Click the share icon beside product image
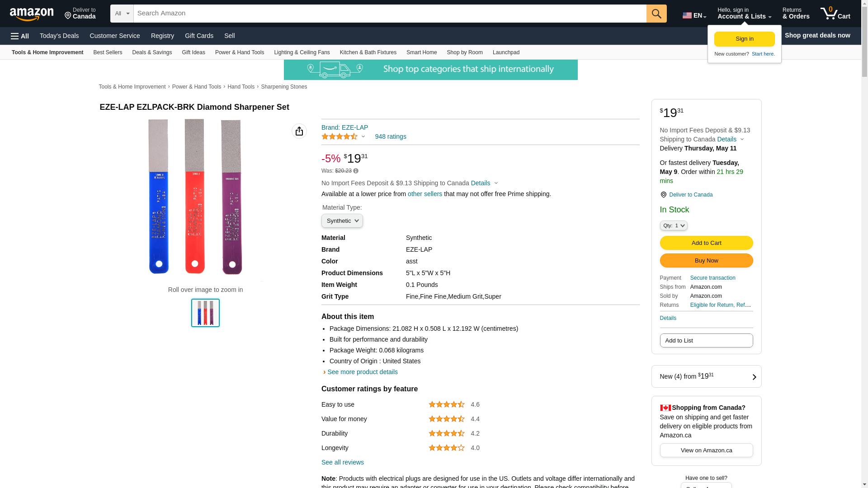The height and width of the screenshot is (488, 868). pyautogui.click(x=299, y=131)
